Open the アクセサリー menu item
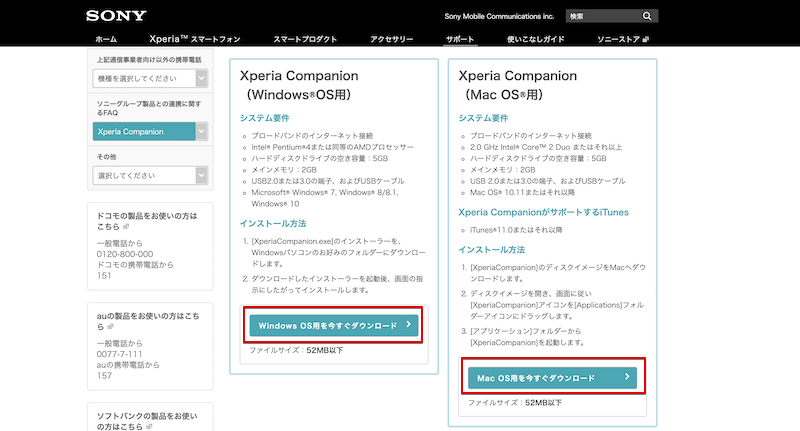Screen dimensions: 800x431 tap(391, 39)
